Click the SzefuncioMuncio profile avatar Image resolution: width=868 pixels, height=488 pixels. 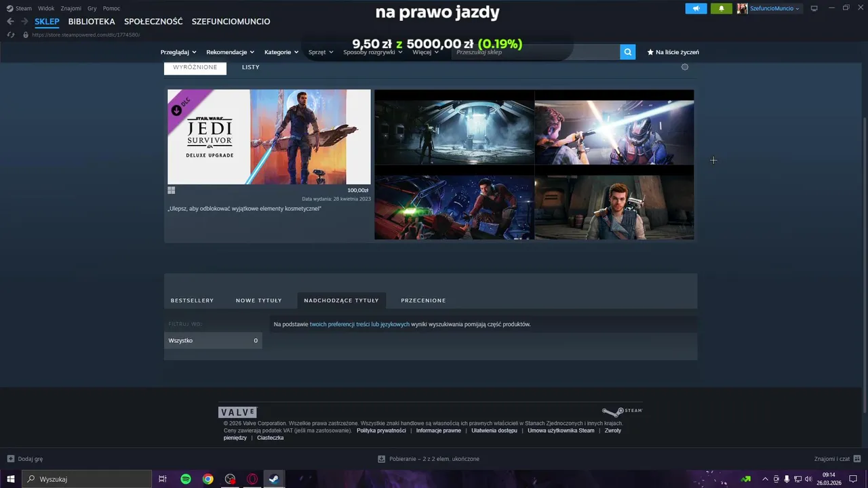[x=743, y=8]
